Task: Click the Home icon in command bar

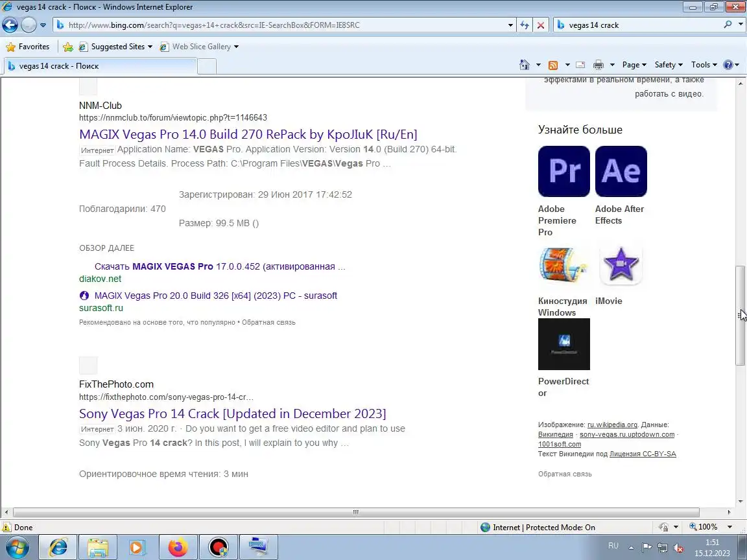Action: tap(525, 65)
